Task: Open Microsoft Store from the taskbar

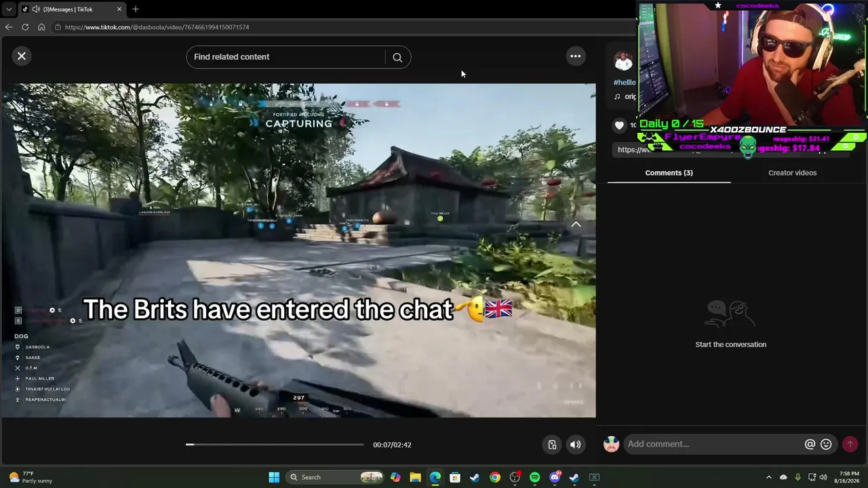Action: 455,477
